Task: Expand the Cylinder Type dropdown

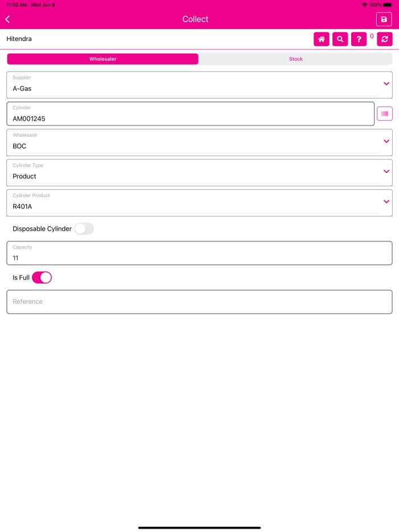Action: (199, 173)
